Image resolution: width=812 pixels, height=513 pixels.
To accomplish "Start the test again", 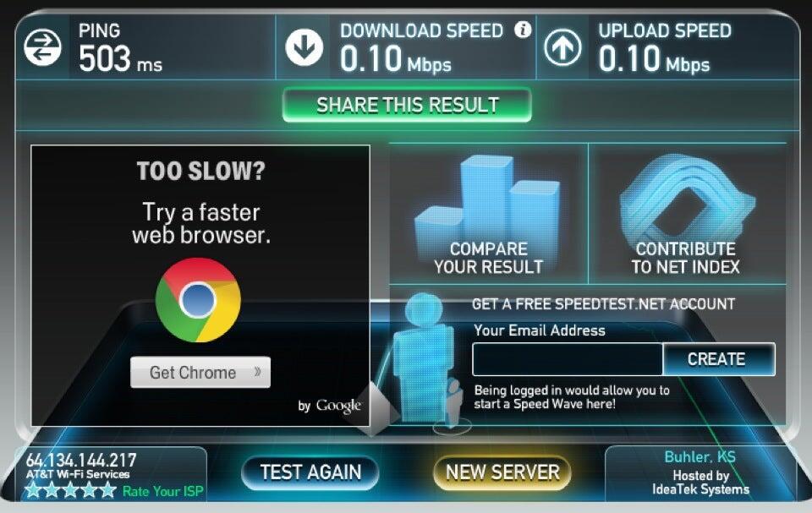I will (x=310, y=472).
